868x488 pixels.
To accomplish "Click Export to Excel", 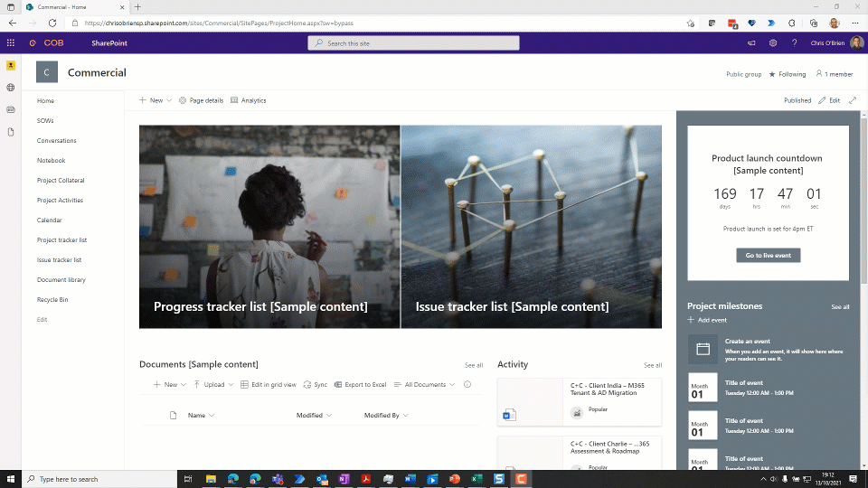I will tap(361, 385).
